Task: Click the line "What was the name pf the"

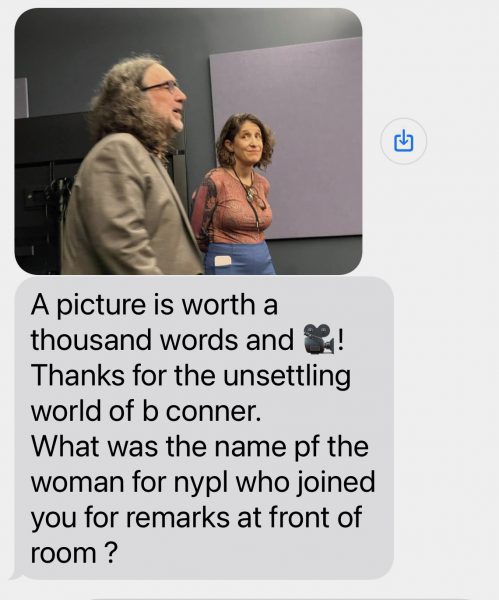Action: click(199, 447)
